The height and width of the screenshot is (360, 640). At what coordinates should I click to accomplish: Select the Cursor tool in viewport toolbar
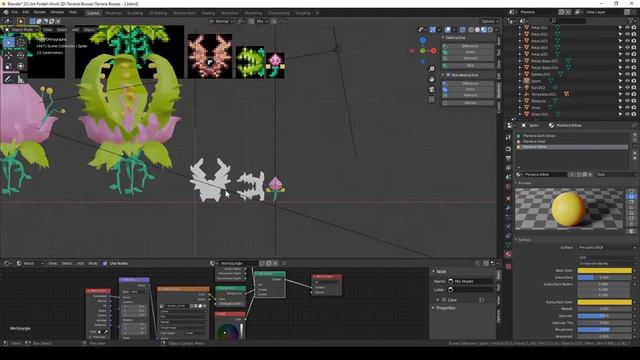click(20, 42)
